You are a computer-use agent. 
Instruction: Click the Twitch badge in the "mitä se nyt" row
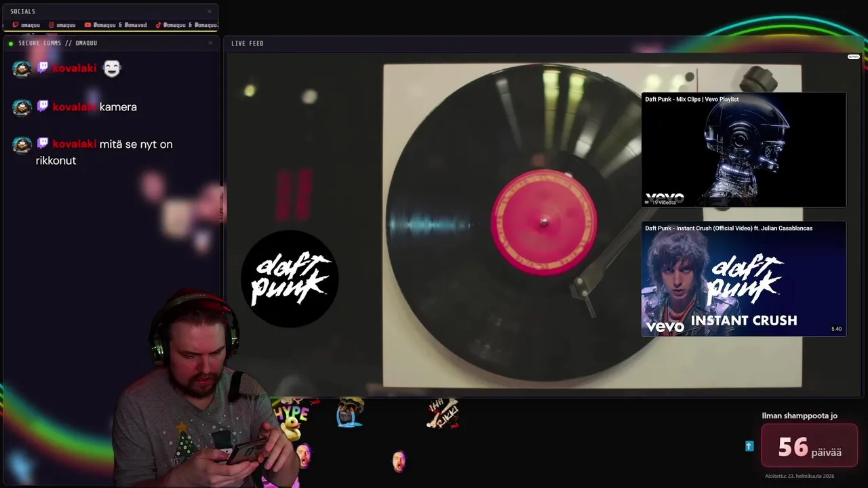42,144
